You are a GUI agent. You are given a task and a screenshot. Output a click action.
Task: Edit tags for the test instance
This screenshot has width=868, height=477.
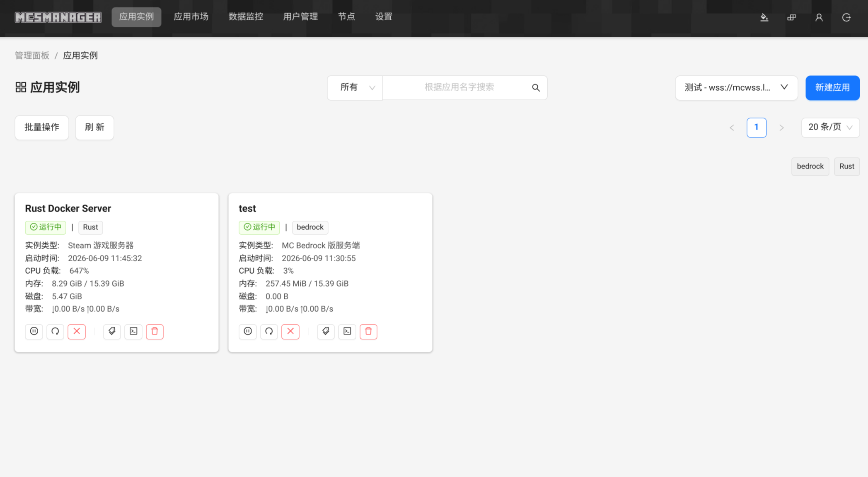click(x=326, y=331)
